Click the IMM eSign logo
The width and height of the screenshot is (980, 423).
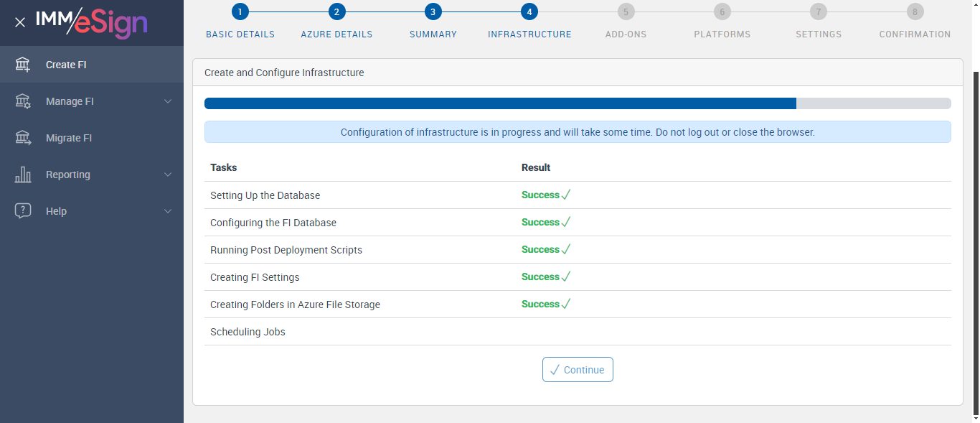click(92, 22)
